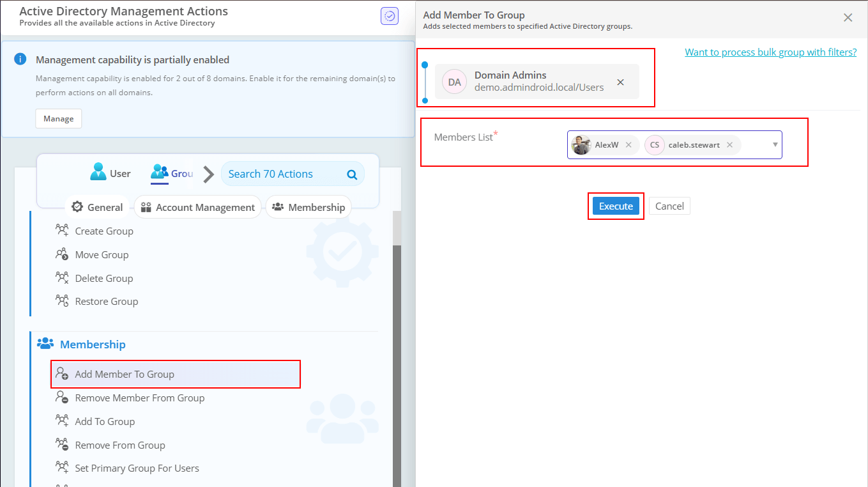
Task: Switch to the Account Management tab
Action: [x=197, y=207]
